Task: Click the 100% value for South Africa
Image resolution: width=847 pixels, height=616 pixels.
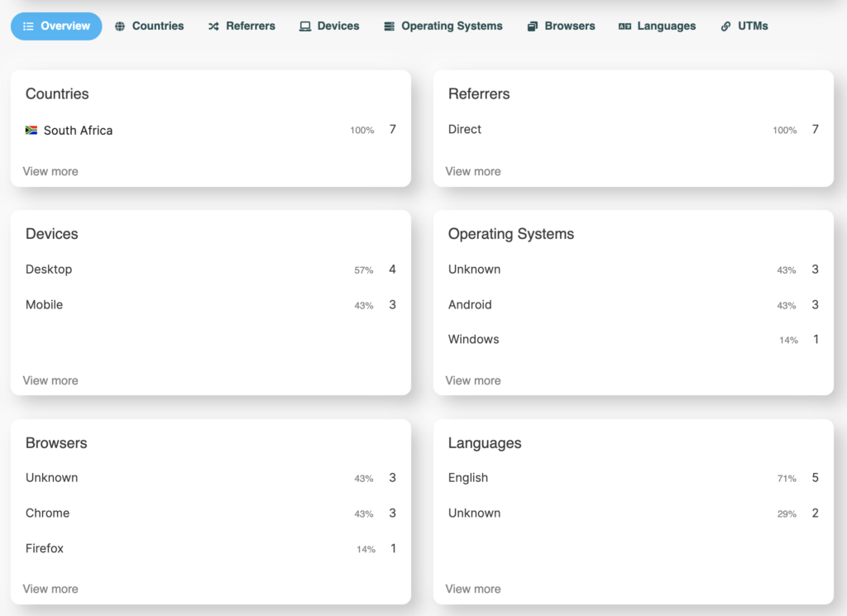Action: 362,131
